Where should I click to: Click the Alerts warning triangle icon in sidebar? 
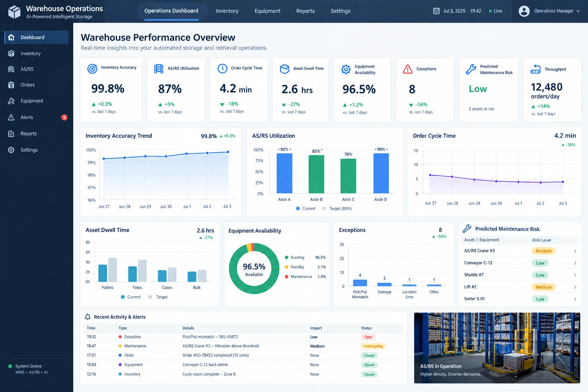coord(11,118)
